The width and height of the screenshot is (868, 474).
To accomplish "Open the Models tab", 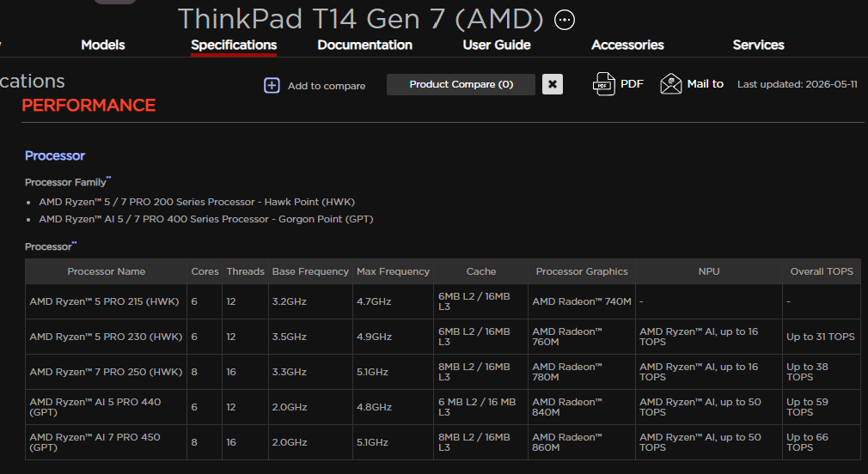I will click(103, 45).
